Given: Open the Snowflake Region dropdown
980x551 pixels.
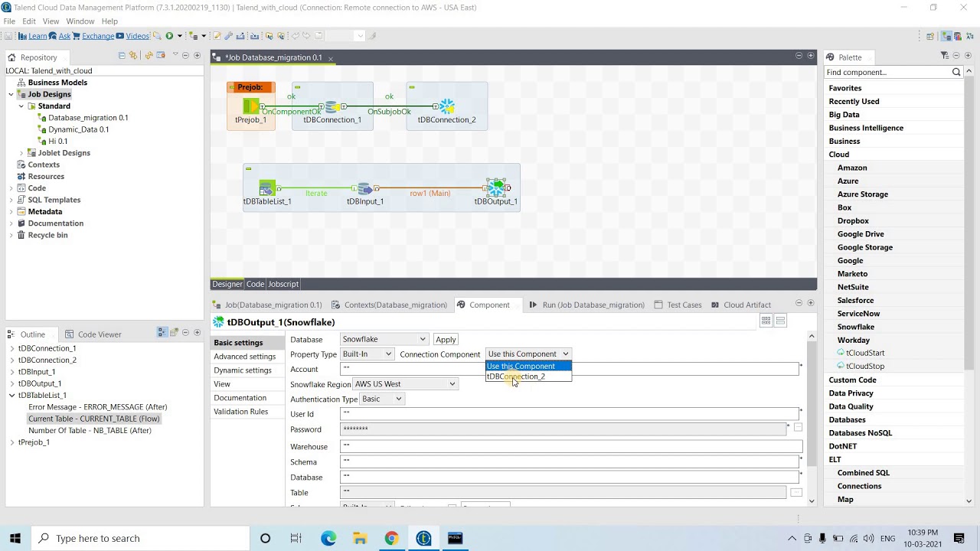Looking at the screenshot, I should [x=405, y=384].
